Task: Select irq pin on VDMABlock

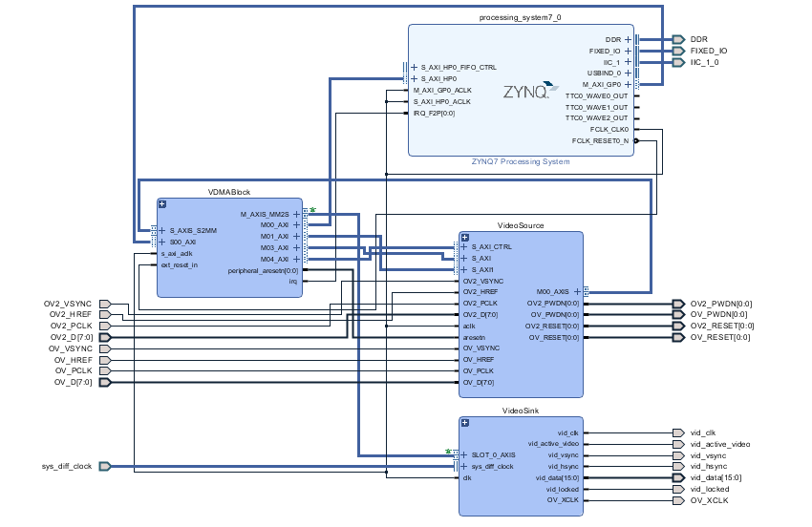Action: click(x=293, y=281)
